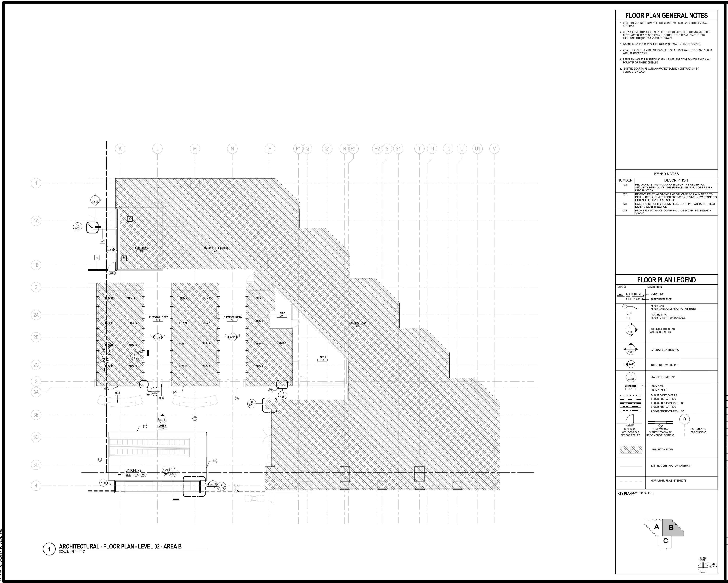Viewport: 728px width, 583px height.
Task: Click column grid bubble K at top
Action: click(120, 149)
